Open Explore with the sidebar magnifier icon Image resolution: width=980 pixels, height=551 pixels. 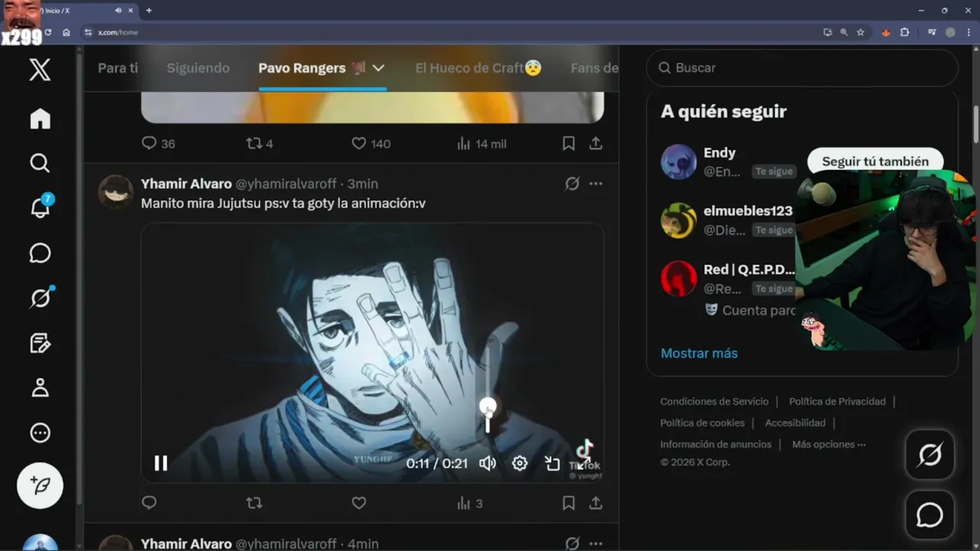coord(40,163)
